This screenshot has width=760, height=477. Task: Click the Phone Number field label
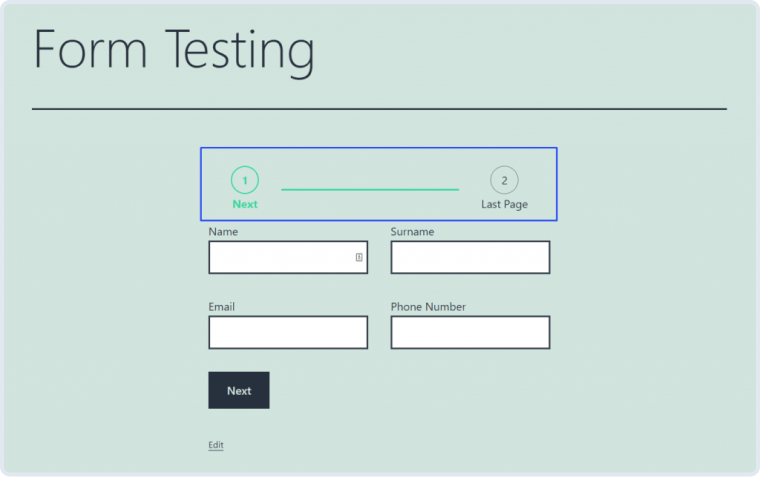(428, 307)
